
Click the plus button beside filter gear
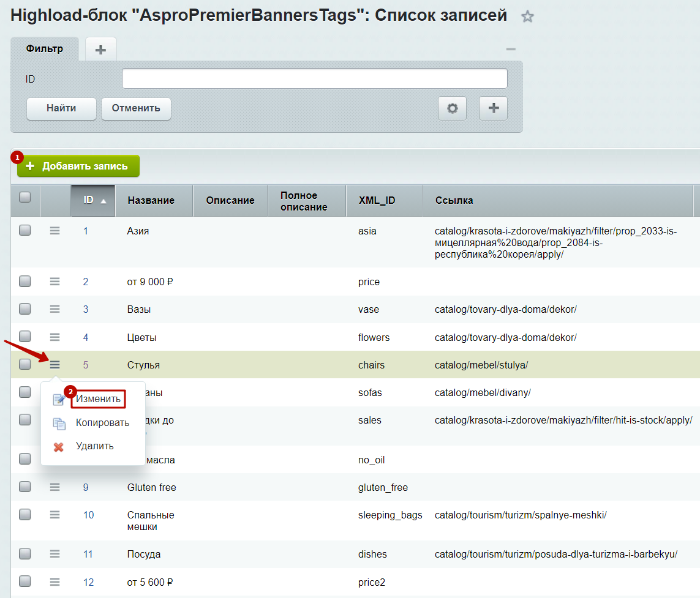(493, 108)
